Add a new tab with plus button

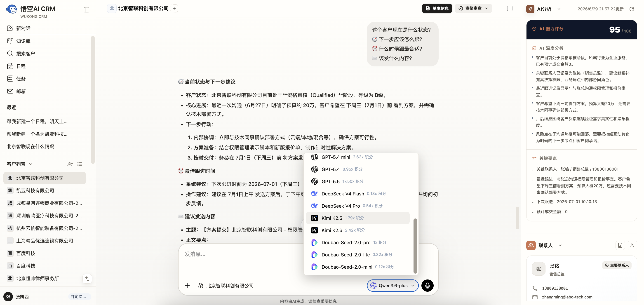point(174,8)
